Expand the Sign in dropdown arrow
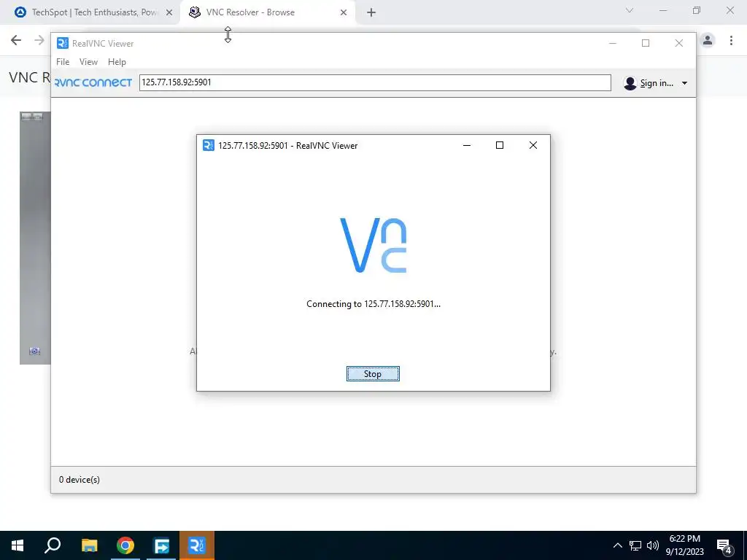Screen dimensions: 747x560 pos(684,83)
